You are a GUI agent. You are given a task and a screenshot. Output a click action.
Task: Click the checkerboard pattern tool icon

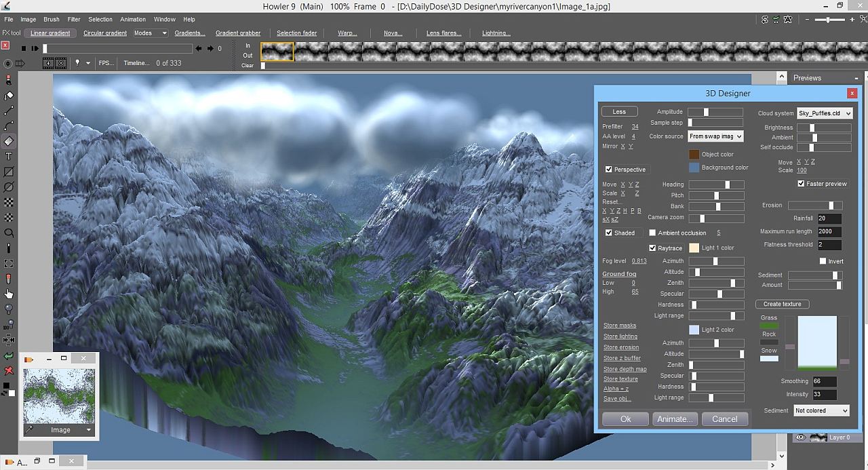(8, 201)
